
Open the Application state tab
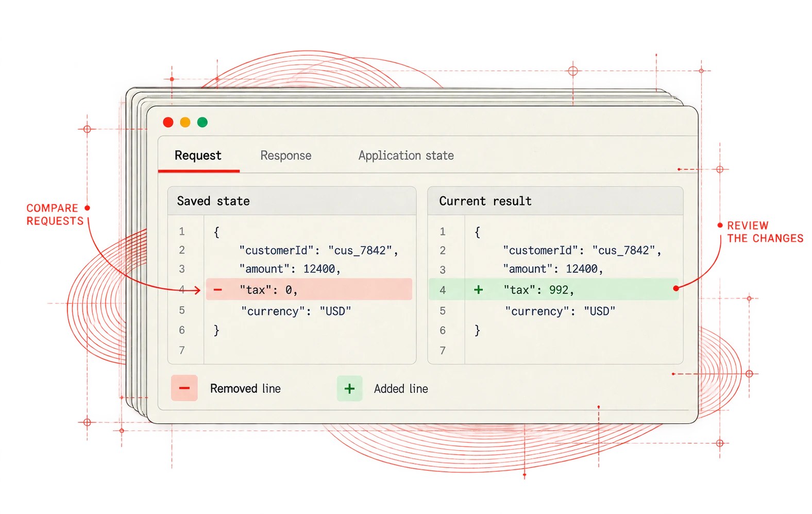(406, 156)
